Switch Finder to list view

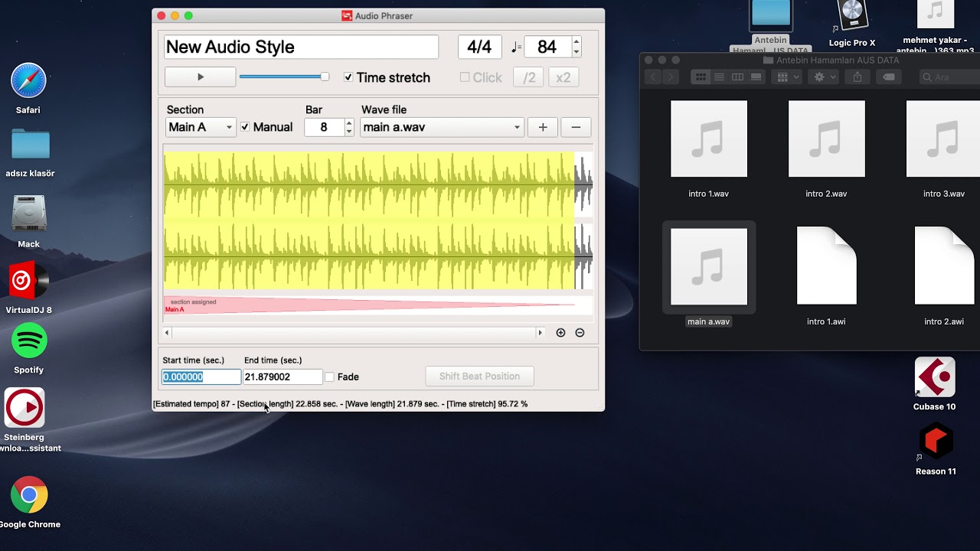[719, 77]
